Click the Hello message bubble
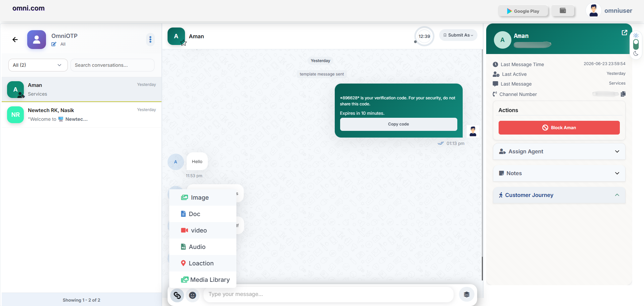Image resolution: width=644 pixels, height=306 pixels. pyautogui.click(x=197, y=162)
